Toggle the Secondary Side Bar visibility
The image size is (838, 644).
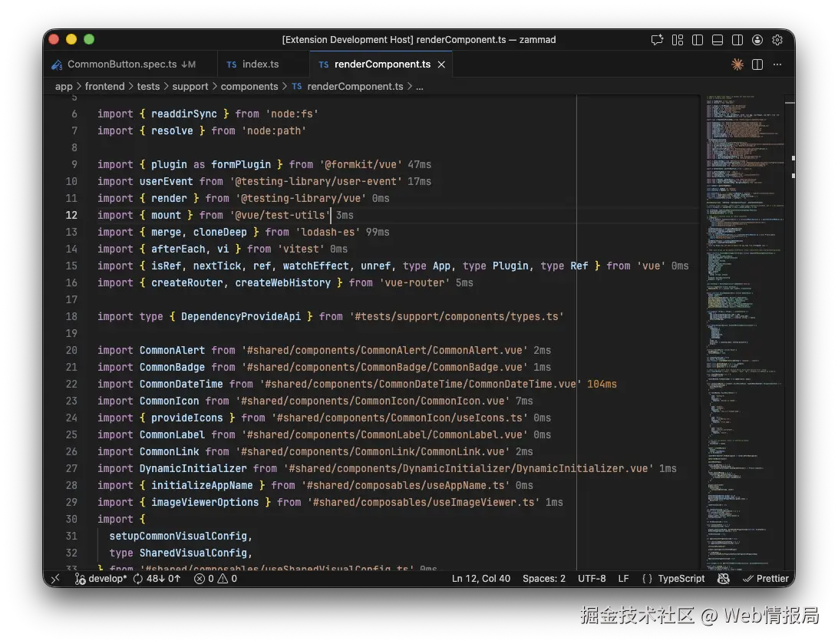(737, 39)
